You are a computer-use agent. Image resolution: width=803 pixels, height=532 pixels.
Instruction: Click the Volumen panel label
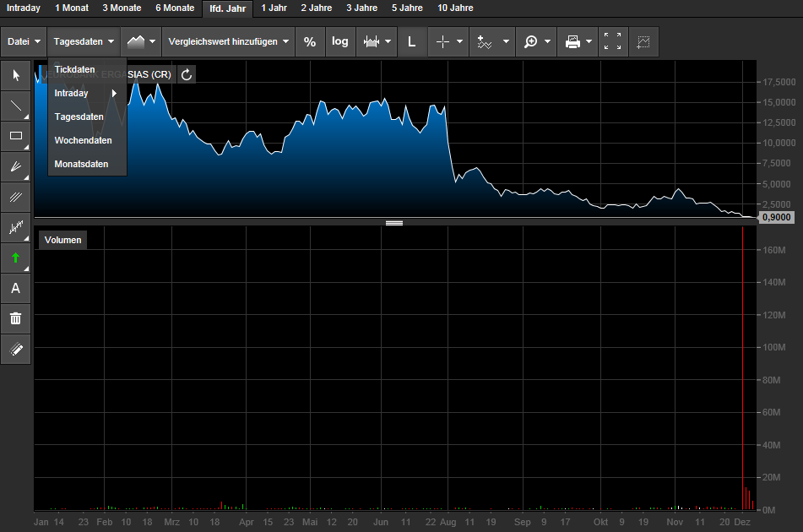click(62, 240)
